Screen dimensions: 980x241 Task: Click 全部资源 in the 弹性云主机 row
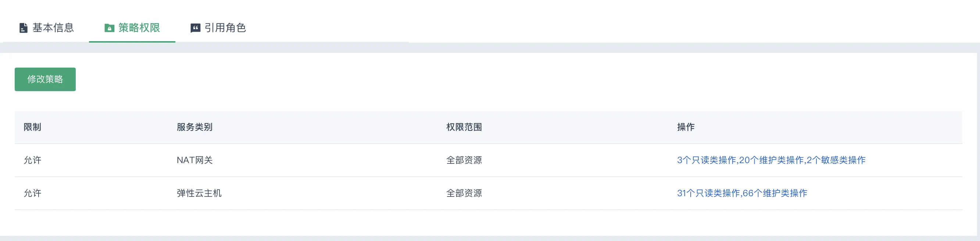(464, 193)
